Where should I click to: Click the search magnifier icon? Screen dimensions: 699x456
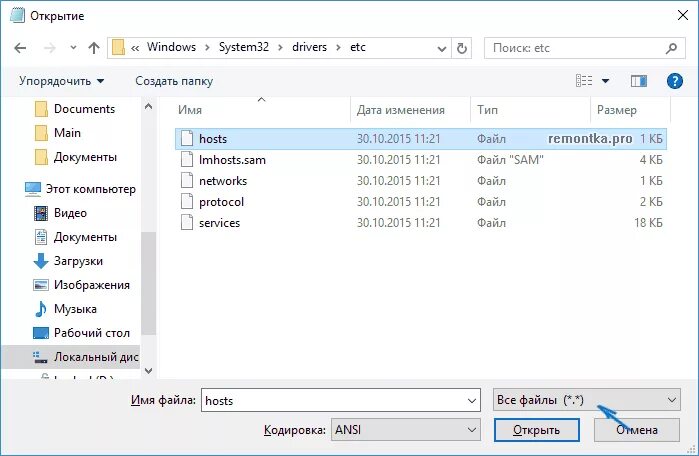[671, 48]
